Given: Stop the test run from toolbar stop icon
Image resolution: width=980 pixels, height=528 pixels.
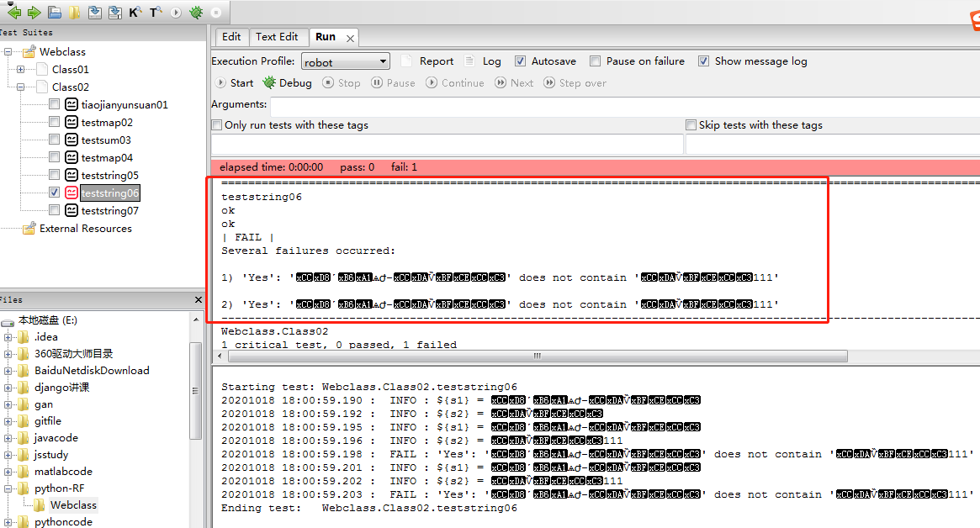Looking at the screenshot, I should click(215, 13).
